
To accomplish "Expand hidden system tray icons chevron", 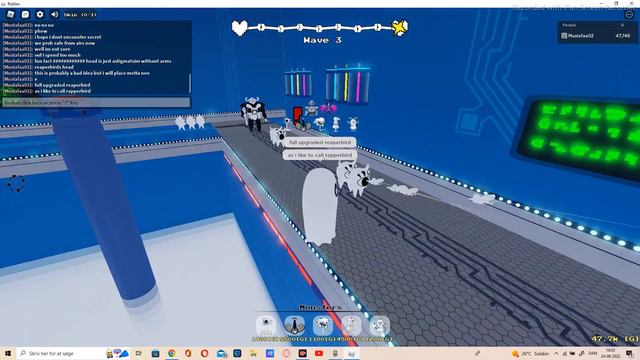I will tap(556, 353).
